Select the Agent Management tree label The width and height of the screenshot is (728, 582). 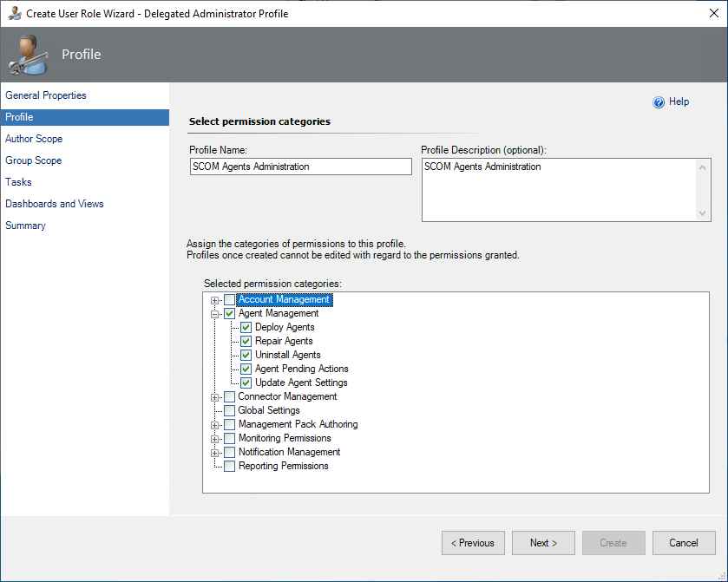tap(279, 314)
